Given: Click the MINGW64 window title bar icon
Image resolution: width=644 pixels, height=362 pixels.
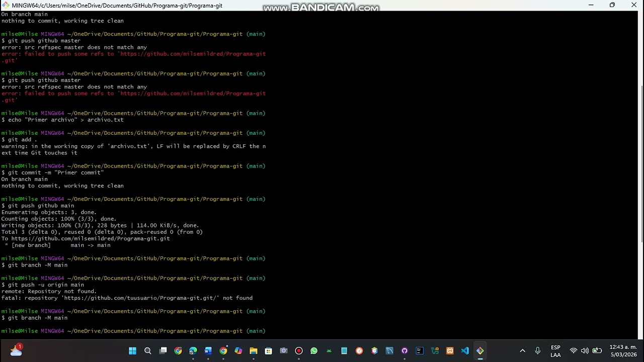Looking at the screenshot, I should point(6,6).
